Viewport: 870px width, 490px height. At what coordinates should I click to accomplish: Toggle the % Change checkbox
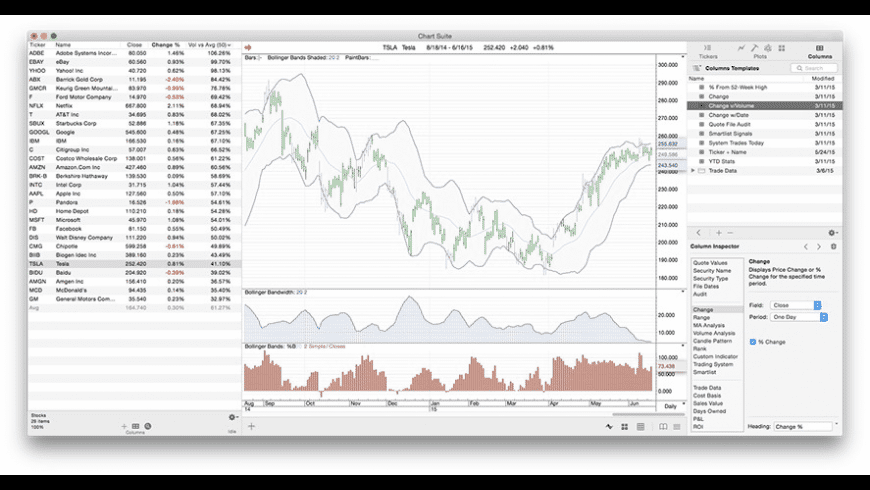tap(752, 342)
